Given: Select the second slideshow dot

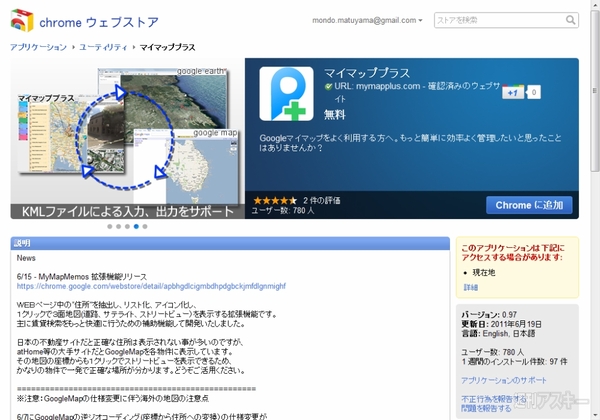Looking at the screenshot, I should (x=119, y=226).
